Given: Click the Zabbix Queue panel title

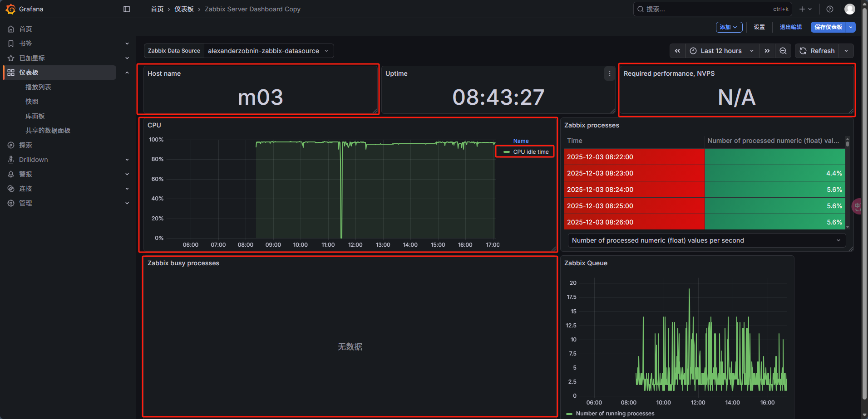Looking at the screenshot, I should [x=586, y=263].
